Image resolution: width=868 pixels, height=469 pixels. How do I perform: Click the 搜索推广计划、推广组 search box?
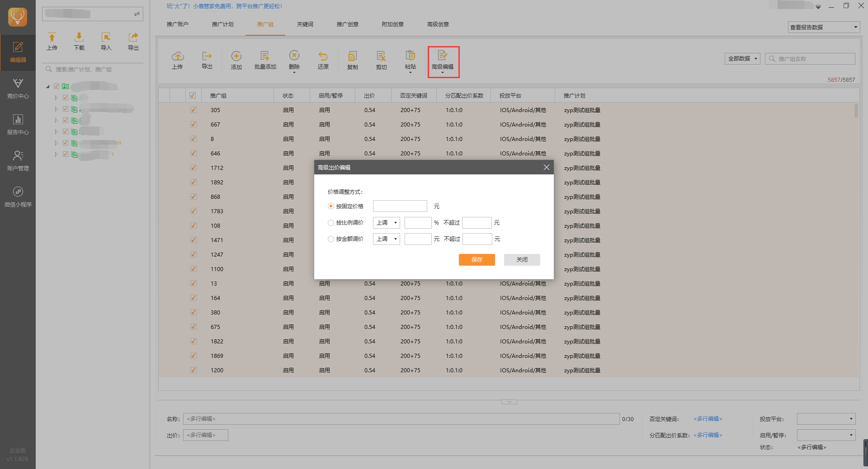pyautogui.click(x=93, y=70)
